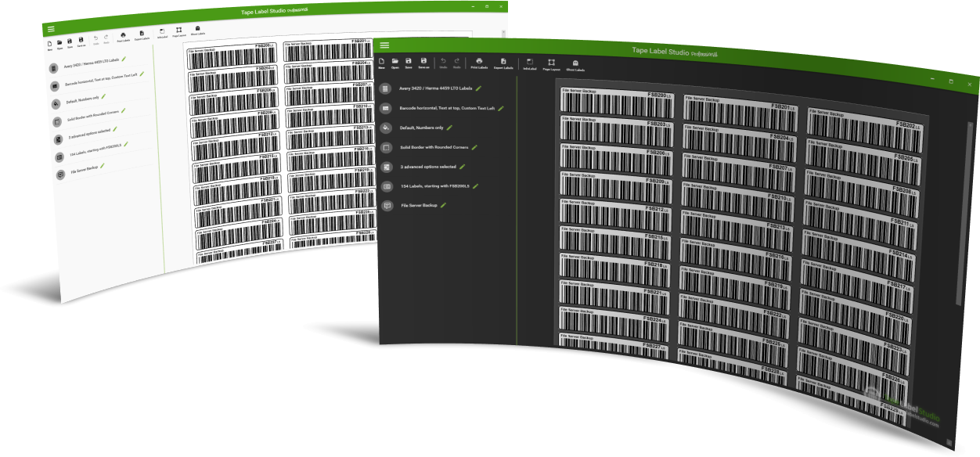Screen dimensions: 980x457
Task: Click label count icon beside 154 Labels, dark window
Action: [x=385, y=186]
